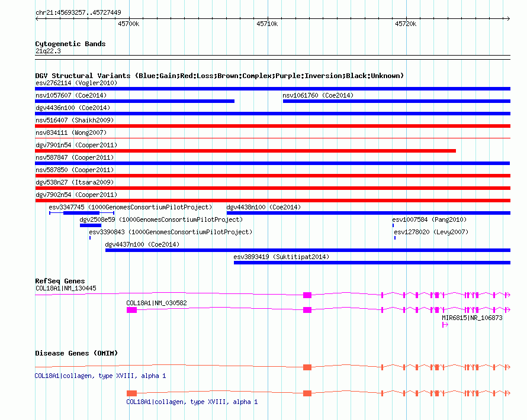The image size is (527, 420).
Task: Click the esv3347745 variant label
Action: point(130,207)
